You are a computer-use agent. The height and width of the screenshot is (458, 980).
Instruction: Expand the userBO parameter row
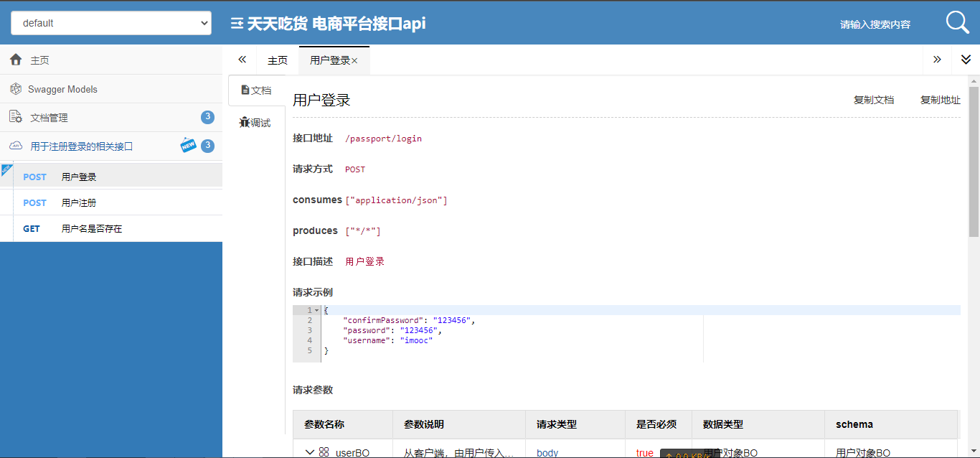[310, 452]
